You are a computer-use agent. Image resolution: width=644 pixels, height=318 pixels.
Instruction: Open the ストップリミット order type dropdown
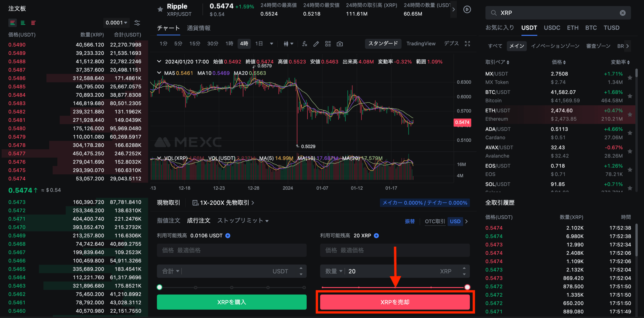click(243, 221)
